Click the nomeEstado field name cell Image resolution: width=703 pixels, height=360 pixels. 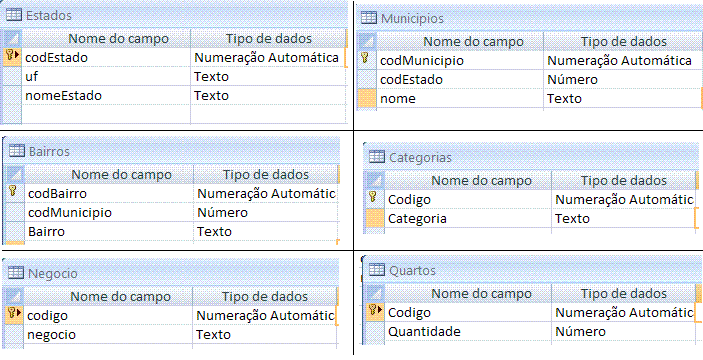coord(106,95)
